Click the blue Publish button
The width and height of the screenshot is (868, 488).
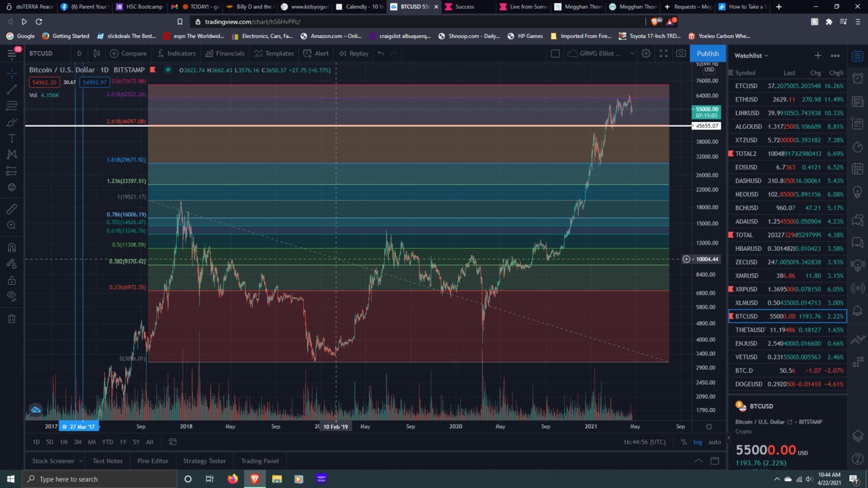708,54
